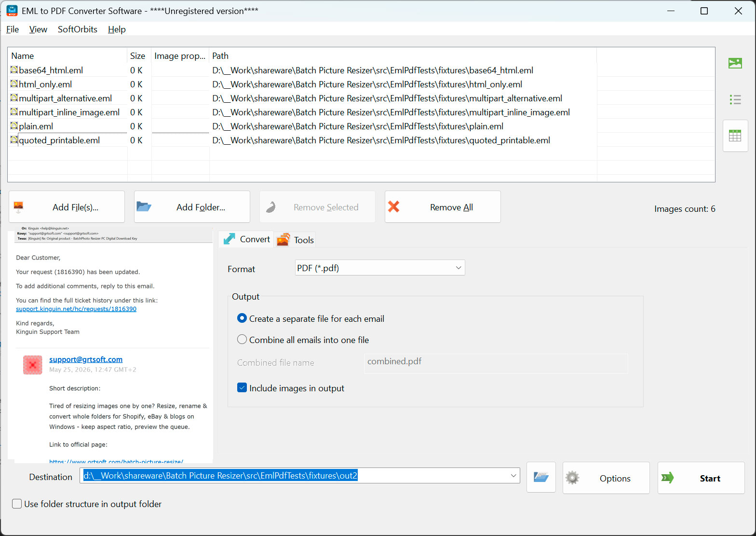The height and width of the screenshot is (536, 756).
Task: Expand the Destination path dropdown arrow
Action: (513, 476)
